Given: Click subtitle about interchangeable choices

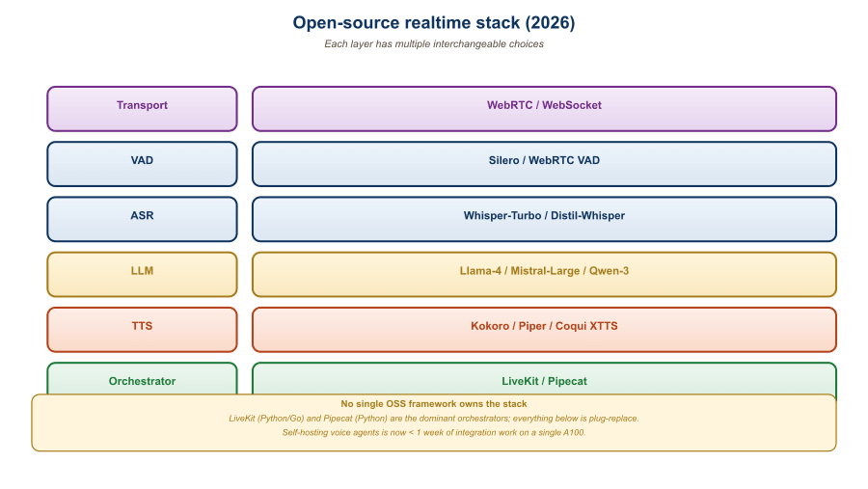Looking at the screenshot, I should (x=434, y=43).
